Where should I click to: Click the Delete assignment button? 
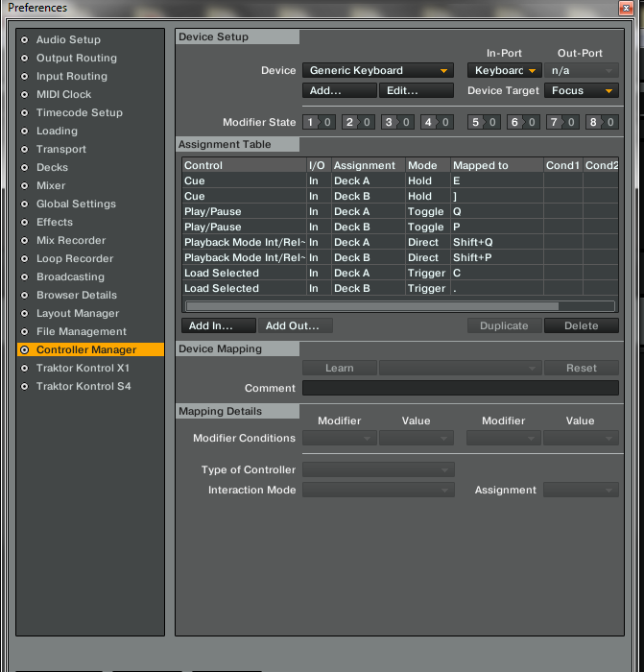pyautogui.click(x=581, y=325)
